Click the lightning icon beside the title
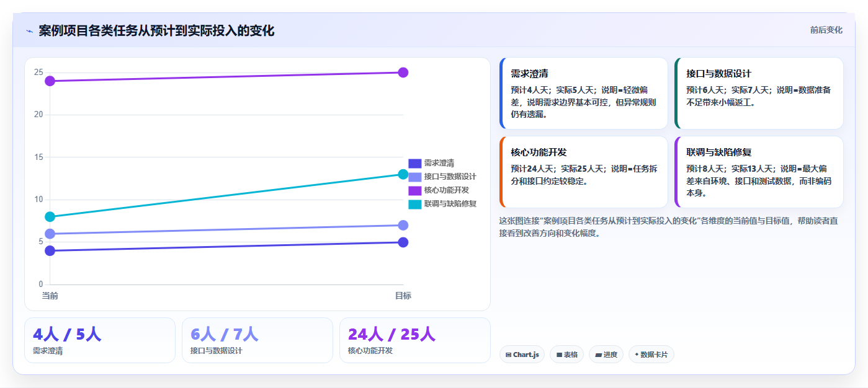The image size is (868, 388). pos(29,31)
